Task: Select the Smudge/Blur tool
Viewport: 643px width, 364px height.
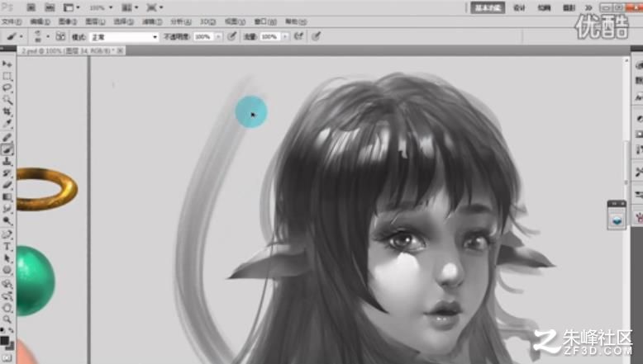Action: click(7, 209)
